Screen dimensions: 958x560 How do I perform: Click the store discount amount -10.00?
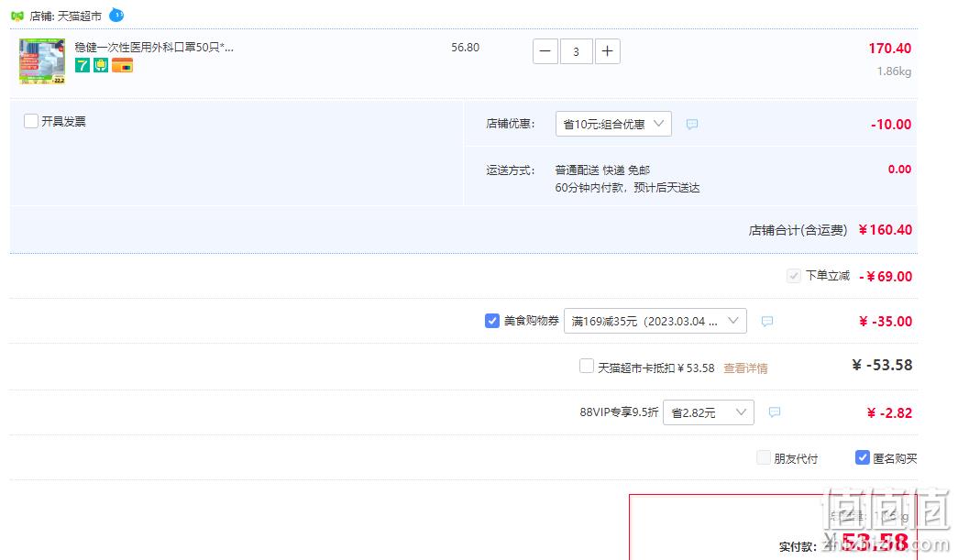click(x=891, y=125)
